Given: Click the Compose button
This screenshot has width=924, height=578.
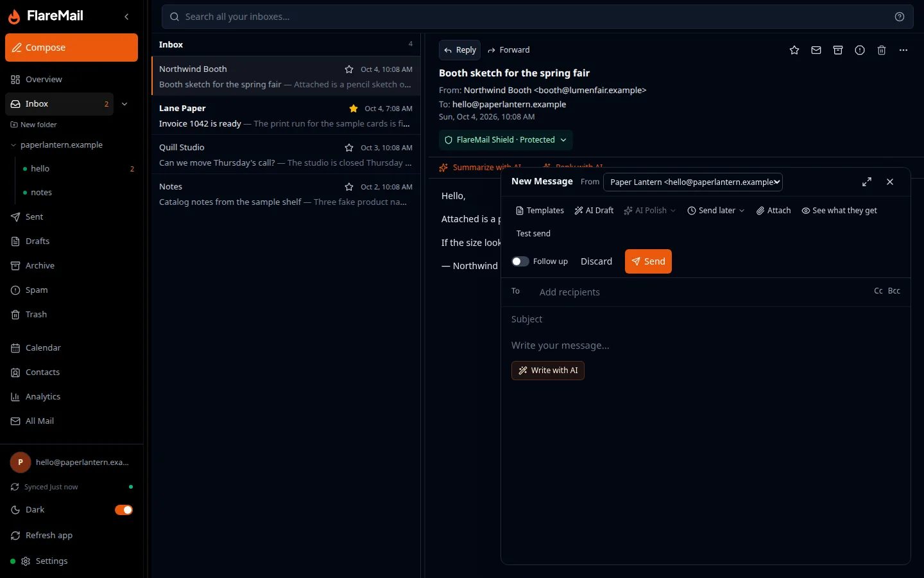Looking at the screenshot, I should (x=71, y=48).
